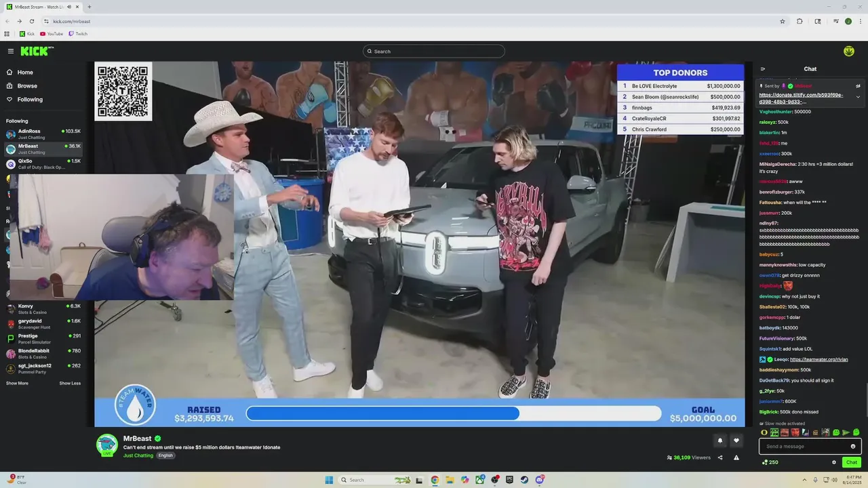
Task: Open the Twitch bookmark
Action: click(x=78, y=34)
